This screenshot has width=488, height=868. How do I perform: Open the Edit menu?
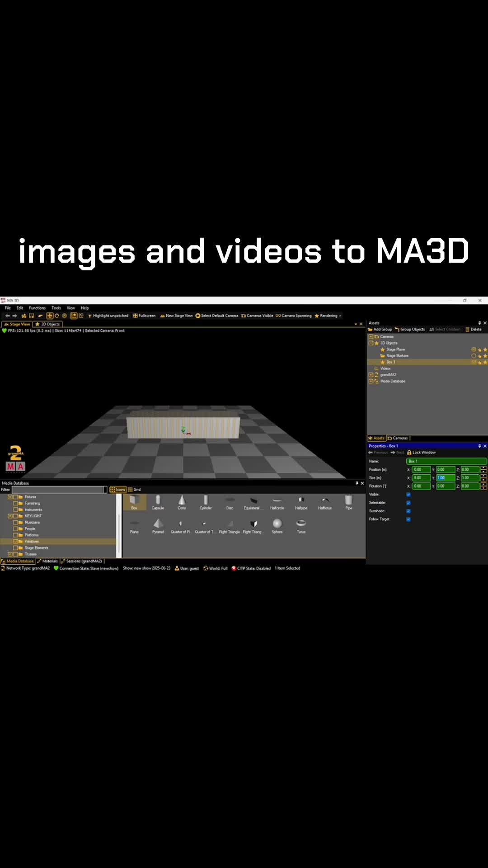click(x=20, y=308)
